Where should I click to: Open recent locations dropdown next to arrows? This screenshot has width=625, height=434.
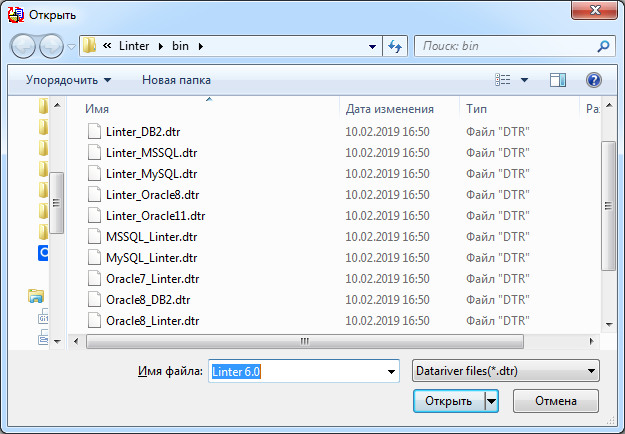71,47
